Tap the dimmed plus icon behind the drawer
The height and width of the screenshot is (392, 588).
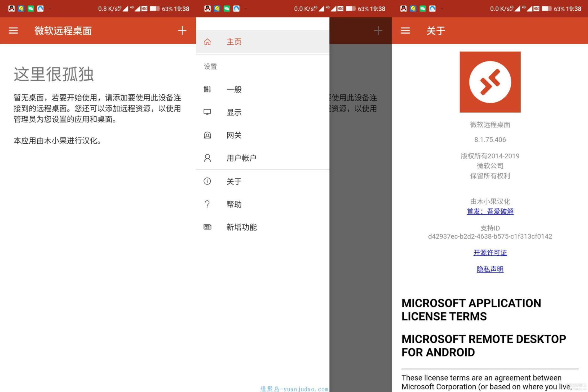[378, 31]
